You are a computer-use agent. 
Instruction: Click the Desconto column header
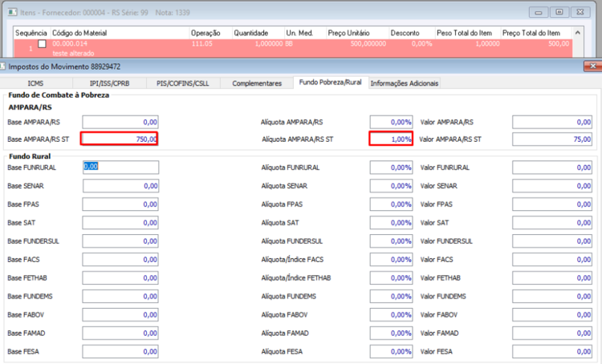tap(412, 33)
